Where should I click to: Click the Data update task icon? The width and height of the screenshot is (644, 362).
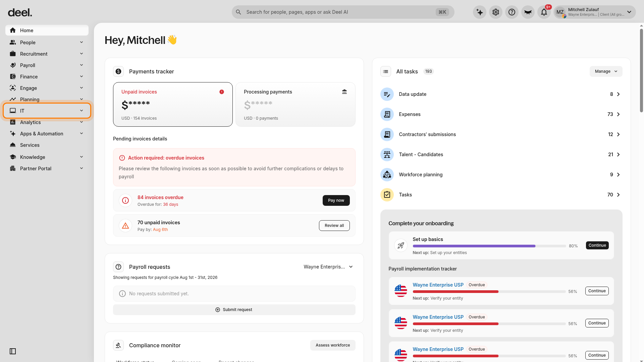(x=387, y=94)
